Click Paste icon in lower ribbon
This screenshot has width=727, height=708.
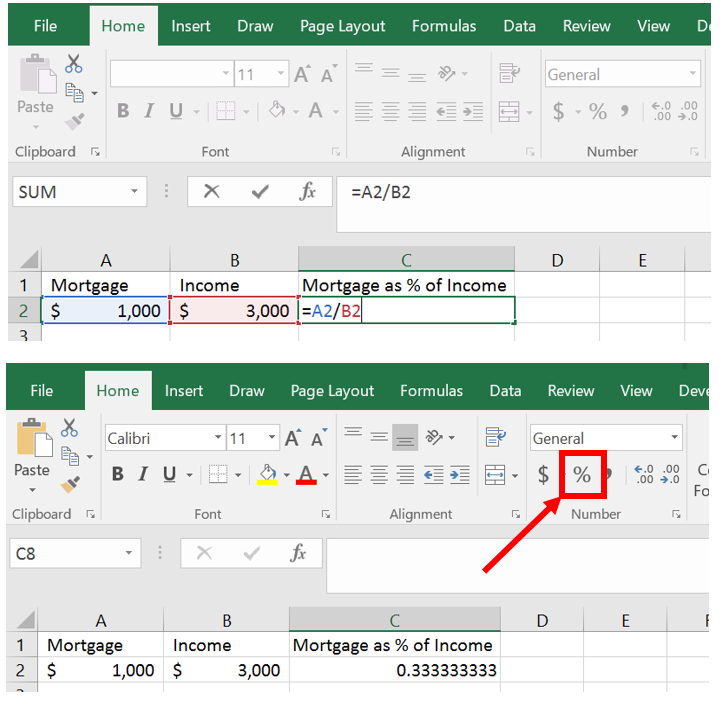(x=35, y=438)
